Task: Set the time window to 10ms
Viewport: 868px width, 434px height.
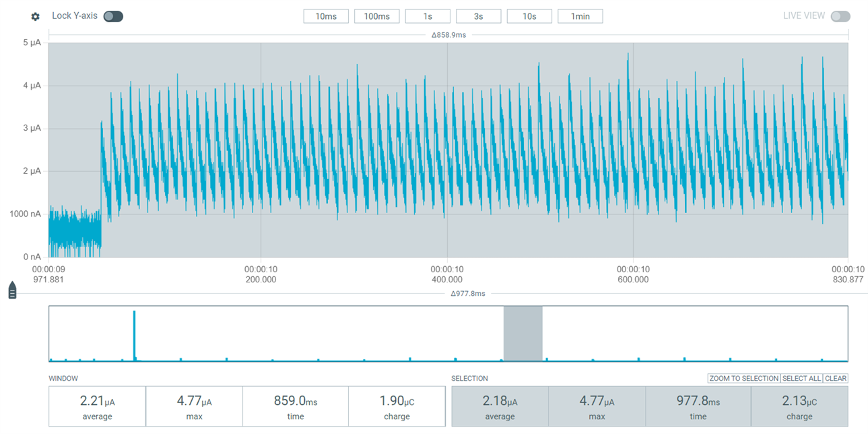Action: point(325,15)
